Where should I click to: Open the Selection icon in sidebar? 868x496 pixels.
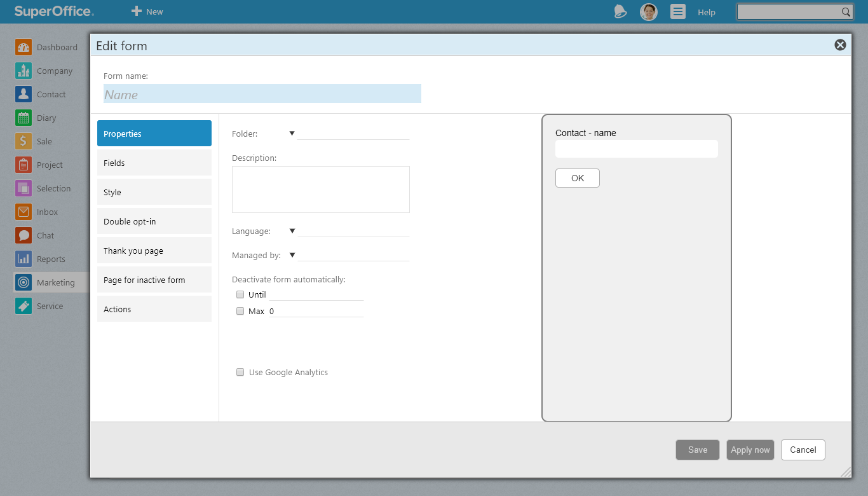click(x=24, y=188)
